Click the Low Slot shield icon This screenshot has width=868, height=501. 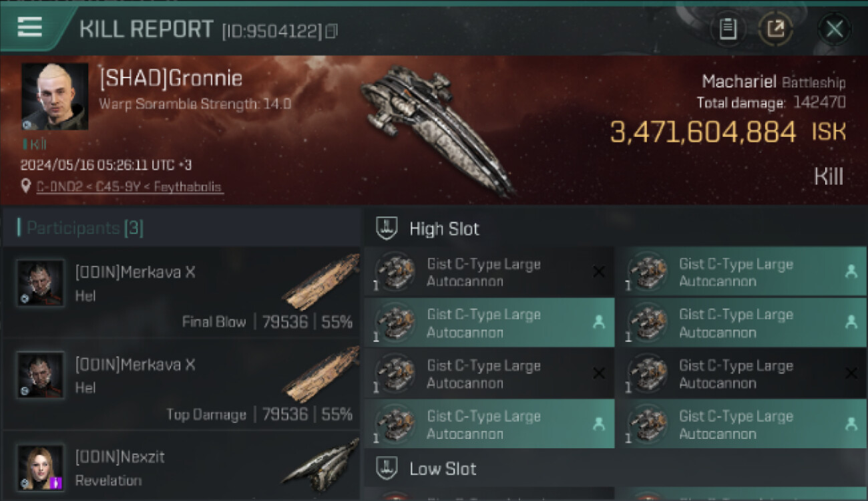(387, 468)
